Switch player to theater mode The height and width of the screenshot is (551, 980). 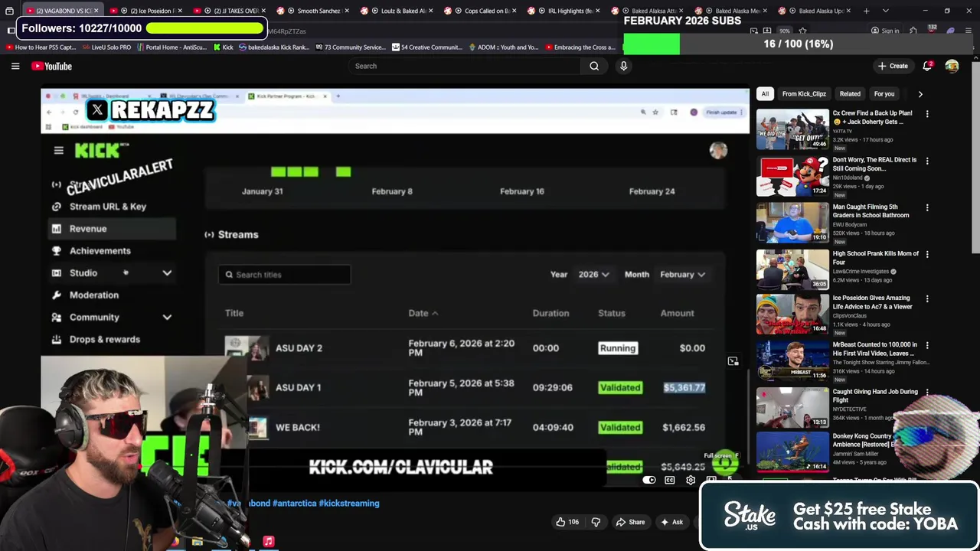[x=711, y=481]
